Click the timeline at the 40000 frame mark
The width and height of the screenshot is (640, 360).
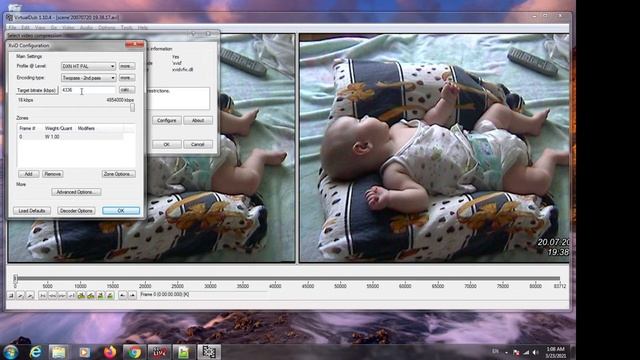click(275, 279)
